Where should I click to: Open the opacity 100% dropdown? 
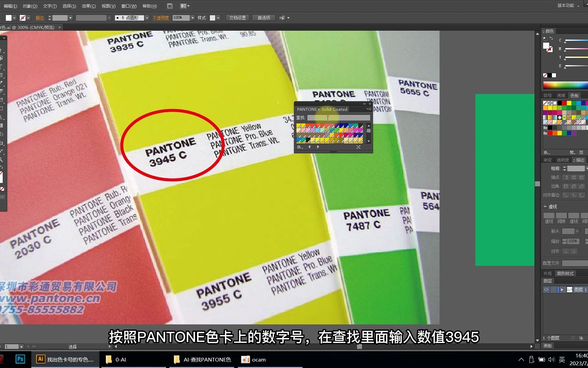(x=193, y=18)
